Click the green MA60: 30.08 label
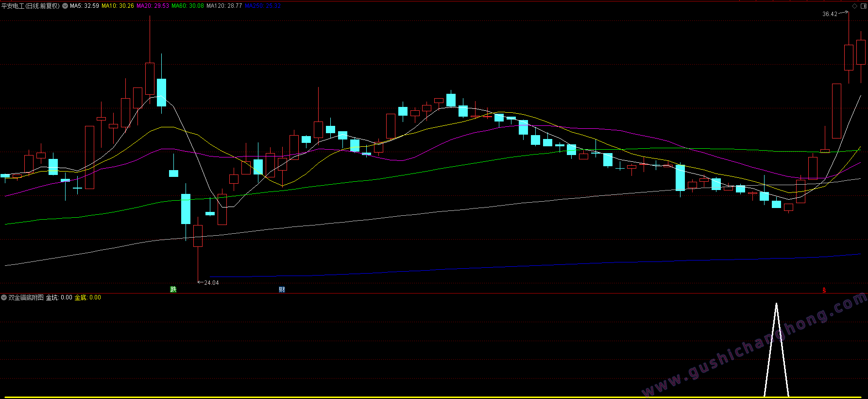This screenshot has height=399, width=868. (188, 6)
